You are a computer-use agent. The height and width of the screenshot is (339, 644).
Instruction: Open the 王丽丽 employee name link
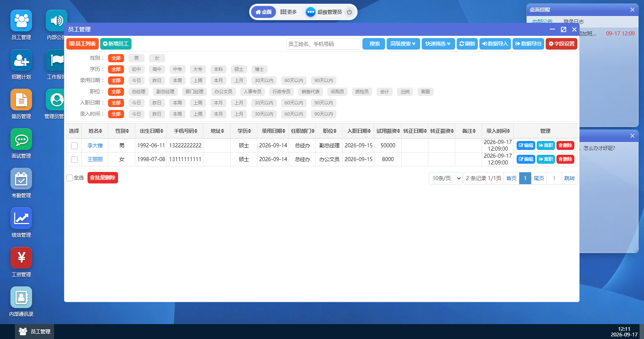pyautogui.click(x=95, y=159)
